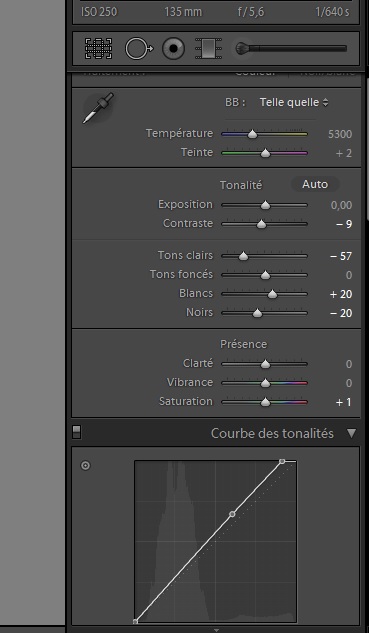Click the Contraste value -9
Viewport: 369px width, 633px height.
point(344,224)
